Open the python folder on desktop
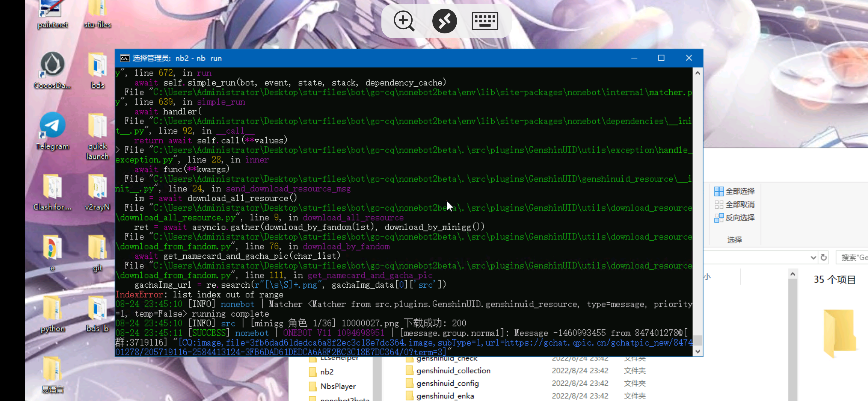Screen dimensions: 868x401 coord(52,314)
